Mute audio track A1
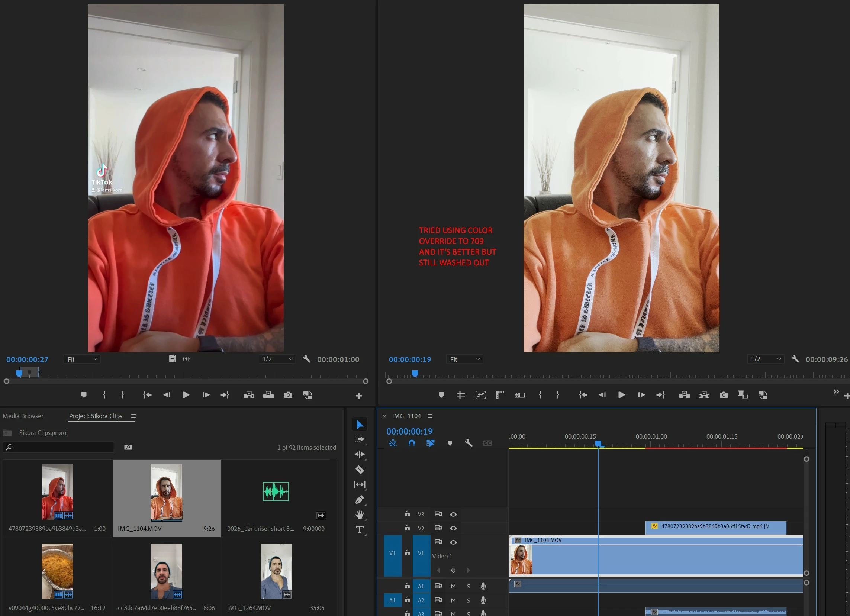 (453, 586)
